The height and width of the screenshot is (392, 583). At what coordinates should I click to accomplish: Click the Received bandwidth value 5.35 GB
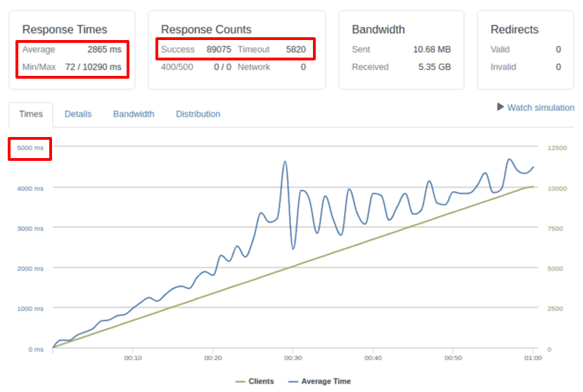[x=433, y=67]
